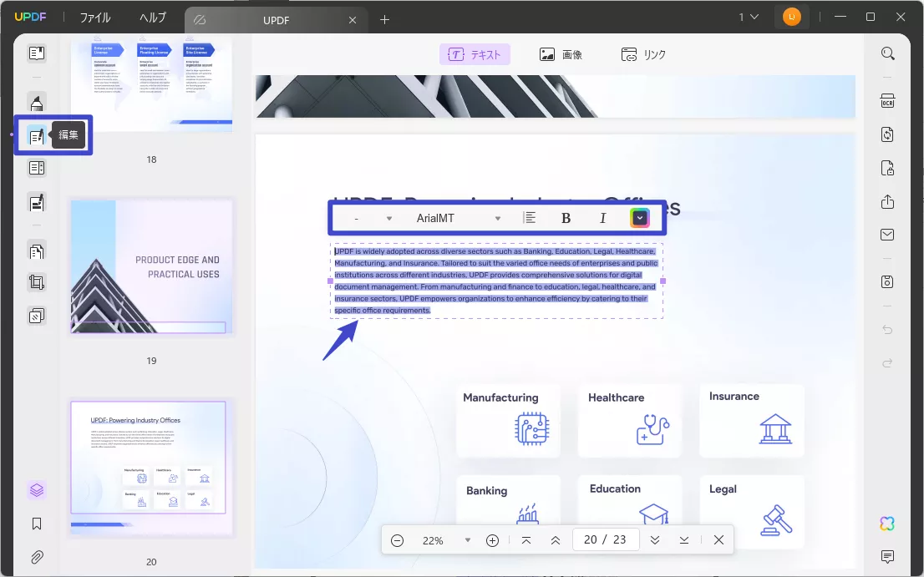Go to the next page
Viewport: 924px width, 577px height.
(x=655, y=540)
